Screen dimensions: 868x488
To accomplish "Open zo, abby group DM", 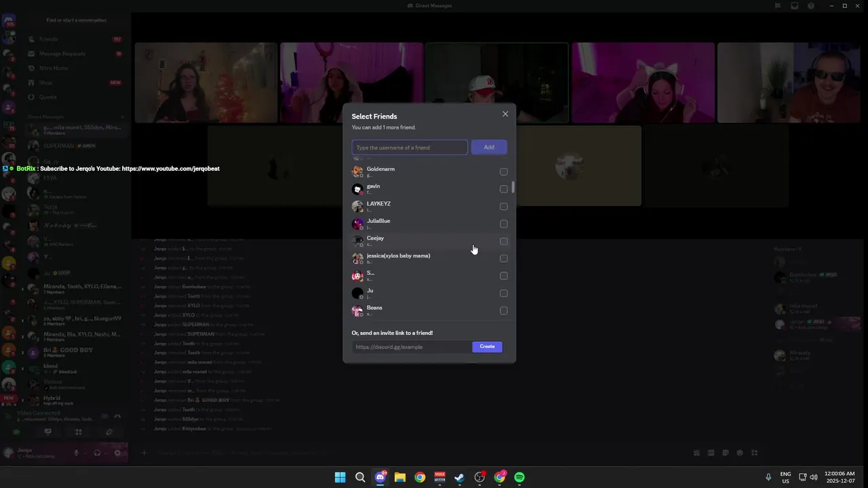I will (75, 321).
